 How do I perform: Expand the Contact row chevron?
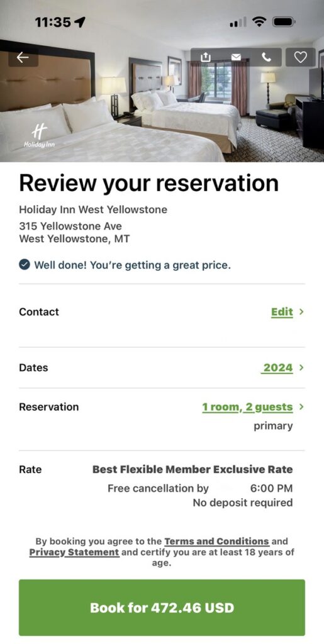tap(301, 312)
